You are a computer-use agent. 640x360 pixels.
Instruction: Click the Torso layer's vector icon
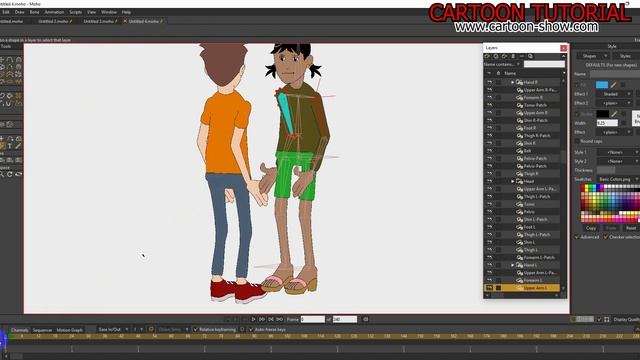click(520, 204)
